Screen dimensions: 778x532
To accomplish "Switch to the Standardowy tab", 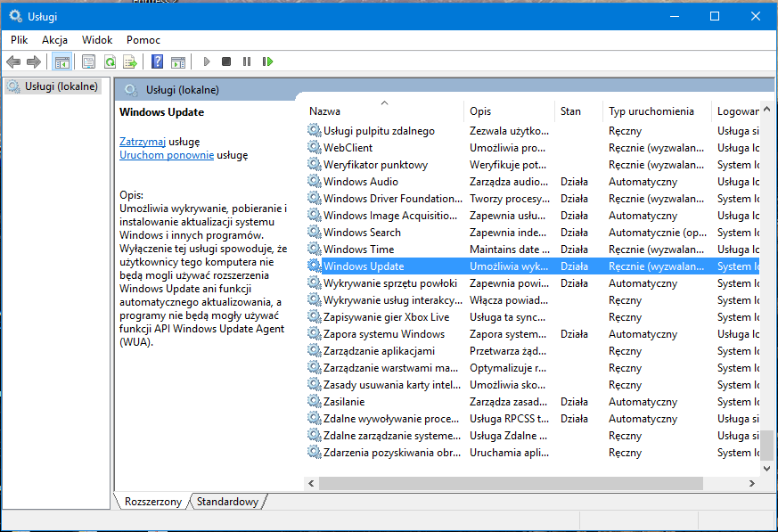I will [228, 502].
